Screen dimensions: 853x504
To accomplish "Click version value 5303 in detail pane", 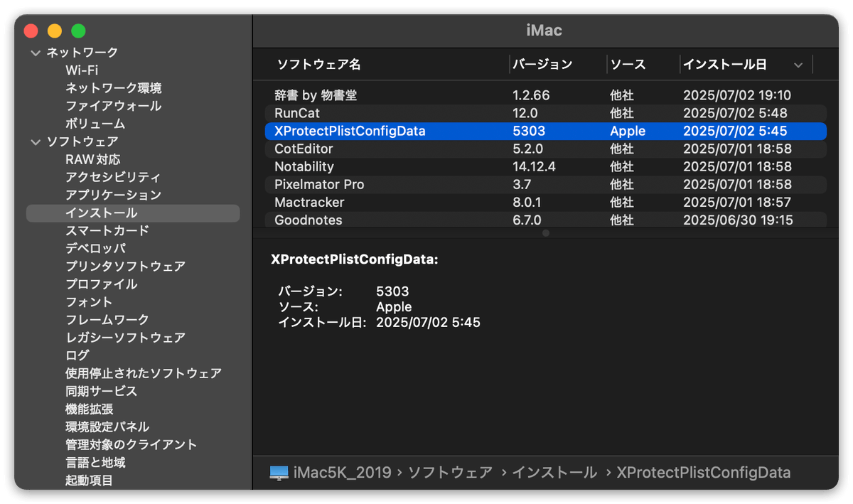I will point(392,291).
